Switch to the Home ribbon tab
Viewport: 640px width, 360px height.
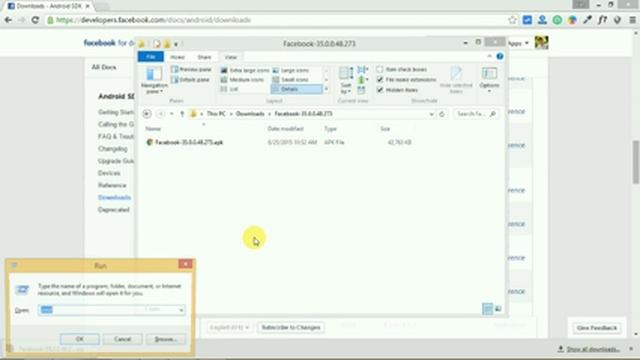(x=177, y=57)
